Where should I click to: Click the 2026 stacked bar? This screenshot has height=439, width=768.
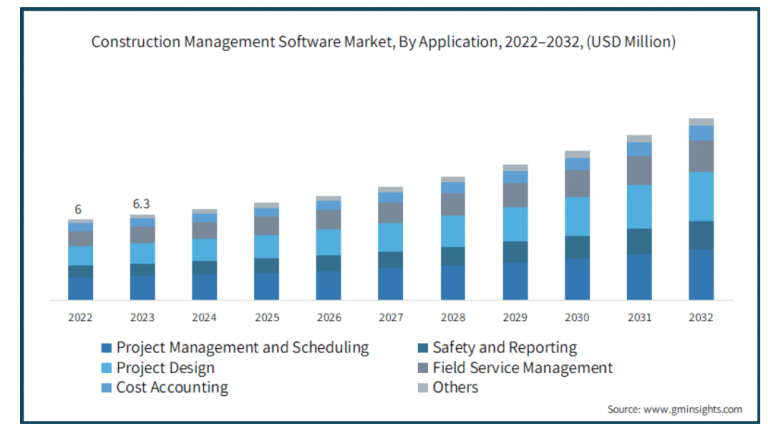click(x=329, y=248)
